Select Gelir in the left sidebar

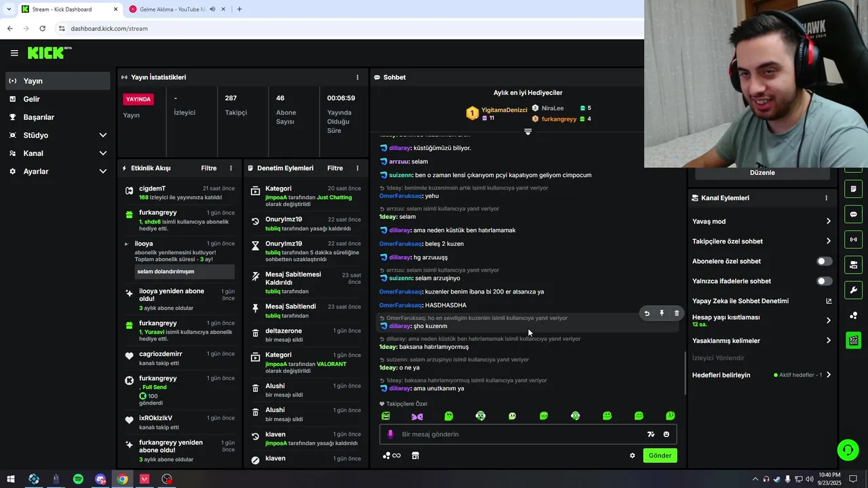58,99
